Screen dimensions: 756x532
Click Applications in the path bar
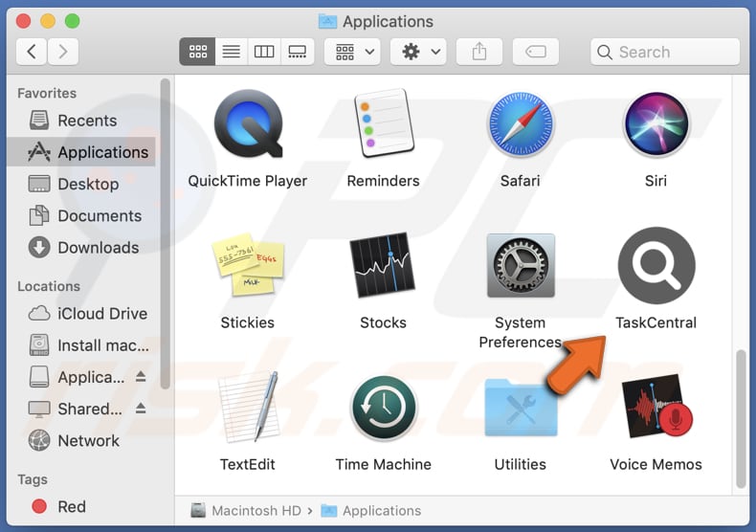(370, 511)
